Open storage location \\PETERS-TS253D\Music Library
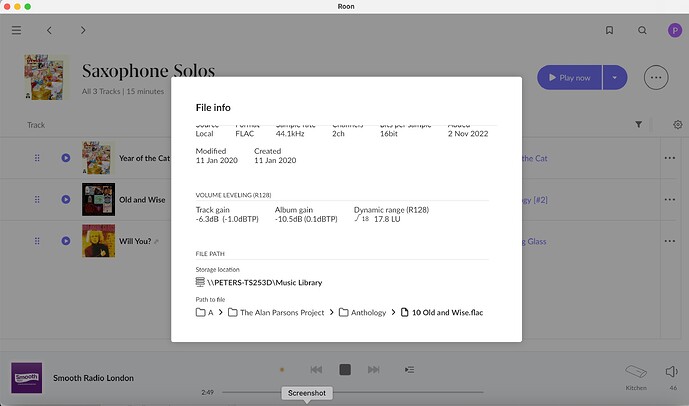This screenshot has width=689, height=406. coord(265,283)
